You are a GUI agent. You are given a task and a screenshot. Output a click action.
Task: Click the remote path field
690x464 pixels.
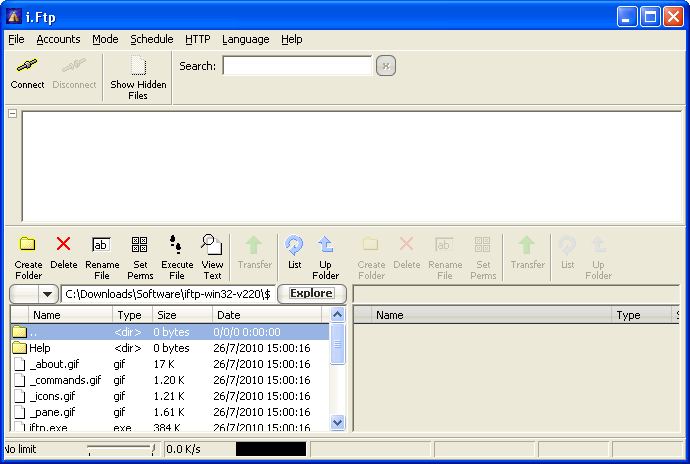click(516, 294)
